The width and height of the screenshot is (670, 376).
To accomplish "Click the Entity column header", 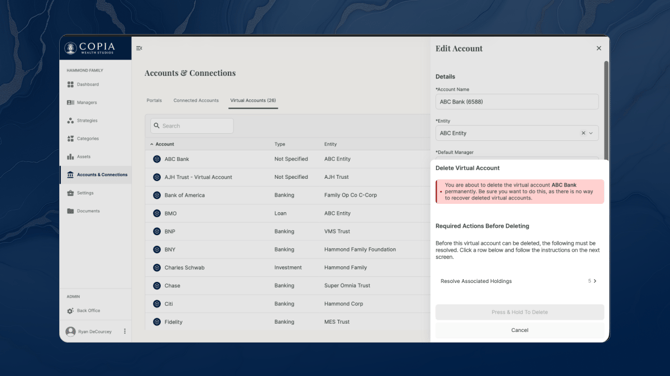I will pyautogui.click(x=330, y=144).
